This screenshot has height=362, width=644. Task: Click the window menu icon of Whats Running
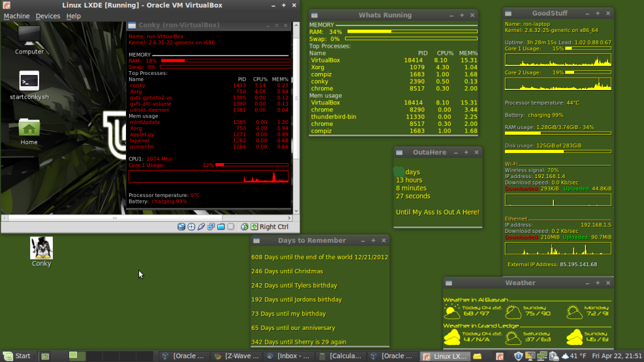[x=315, y=15]
